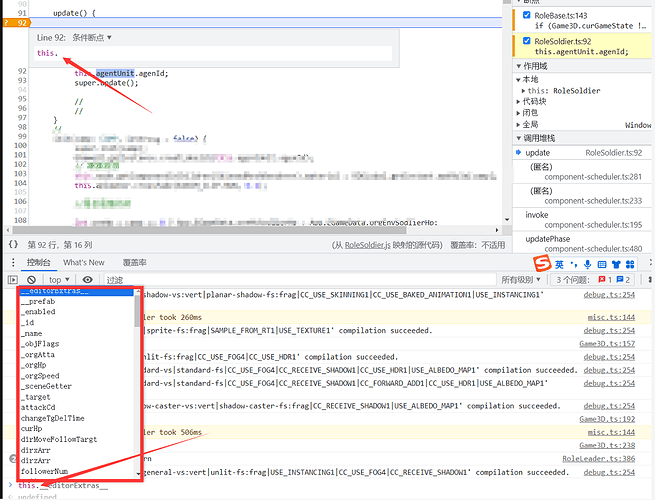
Task: Open the top context dropdown
Action: [58, 279]
